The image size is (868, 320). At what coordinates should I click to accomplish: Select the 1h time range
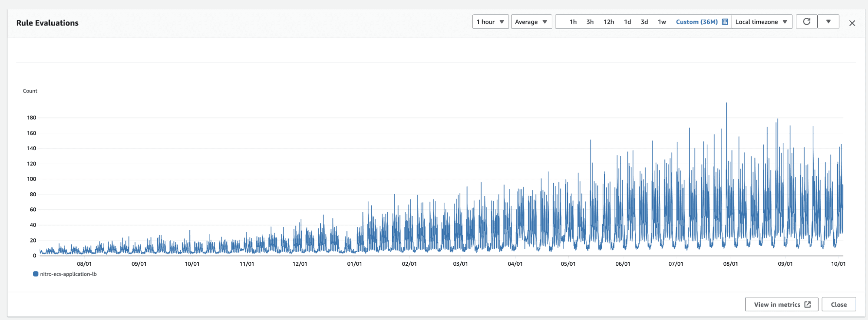click(573, 22)
